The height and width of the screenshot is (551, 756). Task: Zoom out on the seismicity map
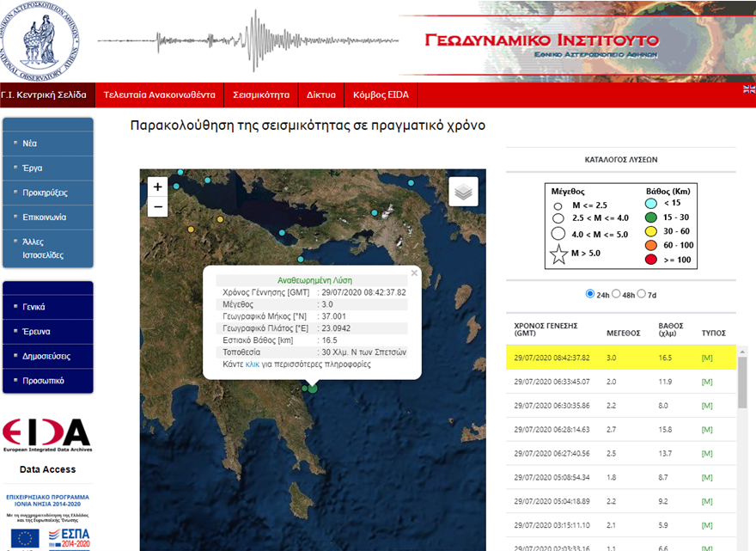157,207
